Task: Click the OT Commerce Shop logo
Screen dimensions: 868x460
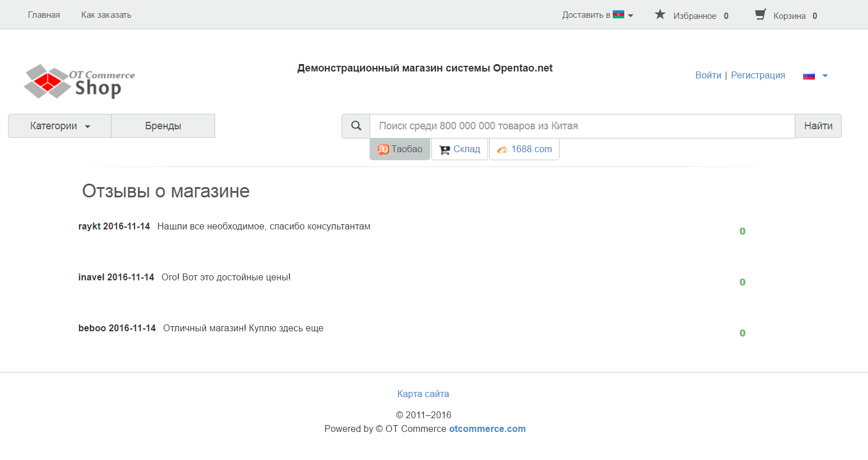Action: [80, 81]
